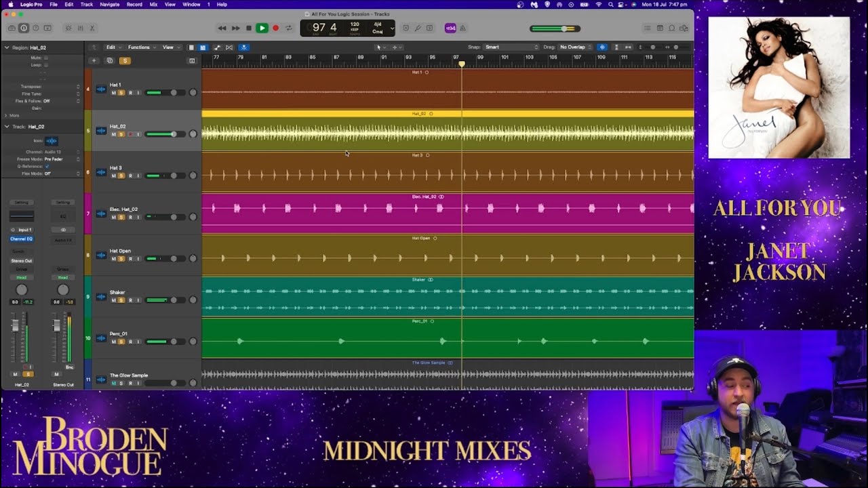Image resolution: width=868 pixels, height=488 pixels.
Task: Toggle the blue Waveform Zoom button
Action: pos(601,47)
